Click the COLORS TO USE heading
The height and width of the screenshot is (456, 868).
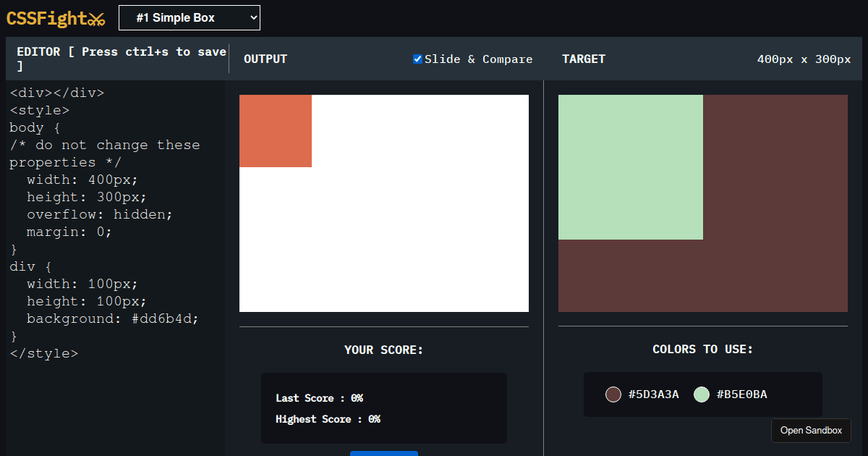pos(702,349)
